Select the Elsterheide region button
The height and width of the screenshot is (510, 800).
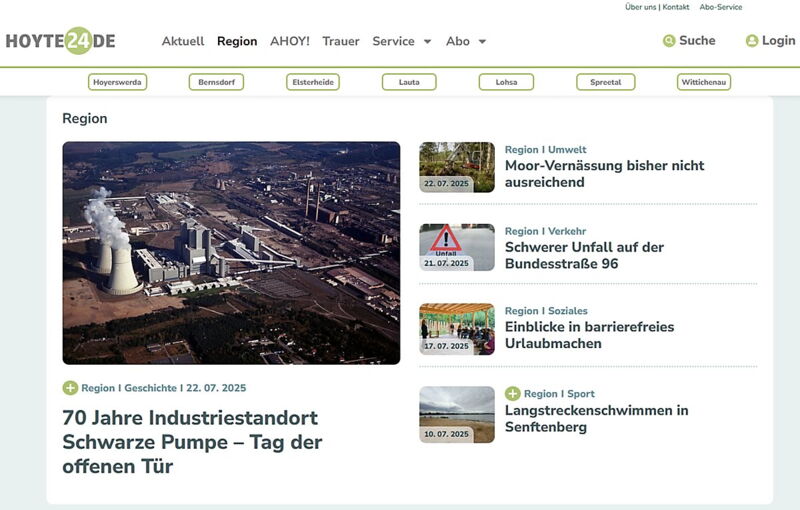[313, 82]
